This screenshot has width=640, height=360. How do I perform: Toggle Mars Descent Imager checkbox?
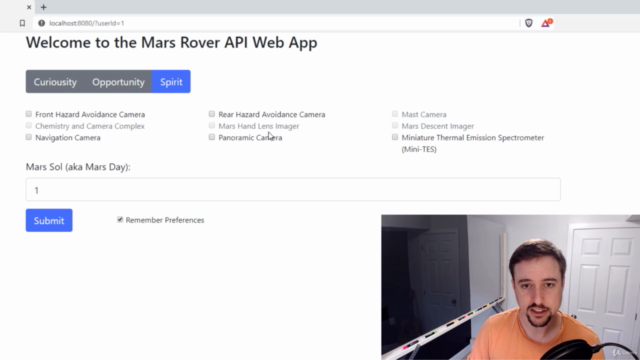pos(395,125)
